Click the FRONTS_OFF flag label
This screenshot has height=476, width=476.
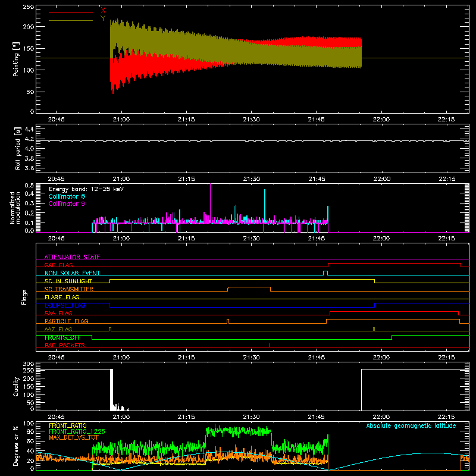[x=62, y=337]
